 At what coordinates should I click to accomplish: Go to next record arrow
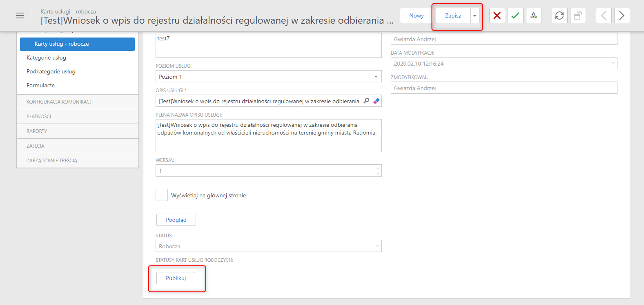coord(622,15)
